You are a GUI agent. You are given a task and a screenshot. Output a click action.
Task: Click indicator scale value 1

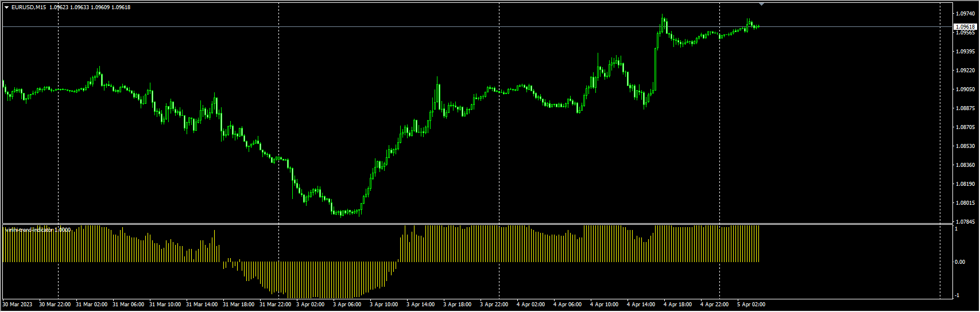[x=956, y=229]
